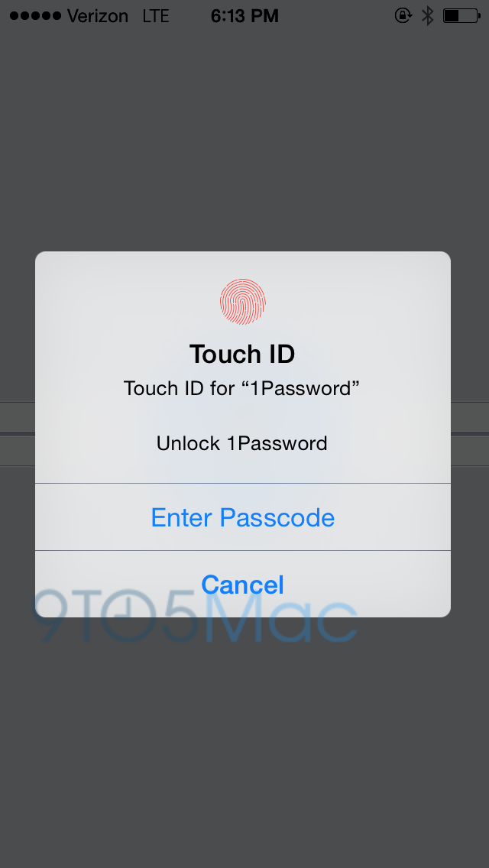Tap the Unlock 1Password message text

pos(241,443)
